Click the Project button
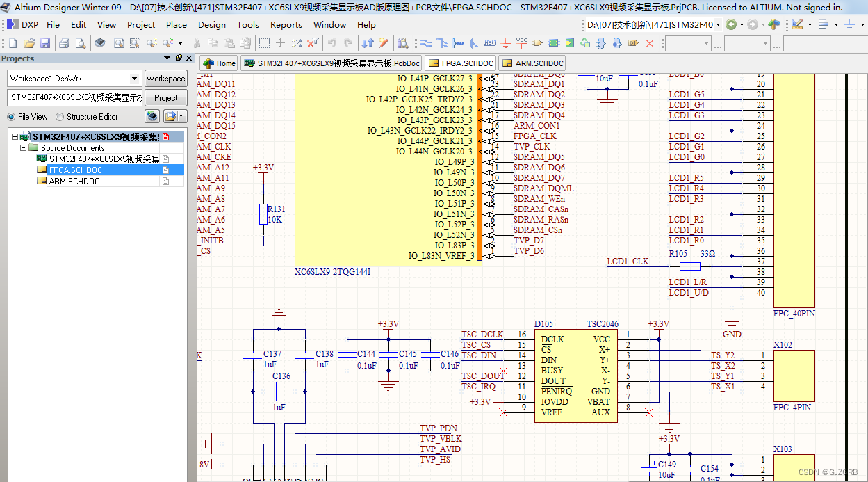868x482 pixels. (165, 97)
